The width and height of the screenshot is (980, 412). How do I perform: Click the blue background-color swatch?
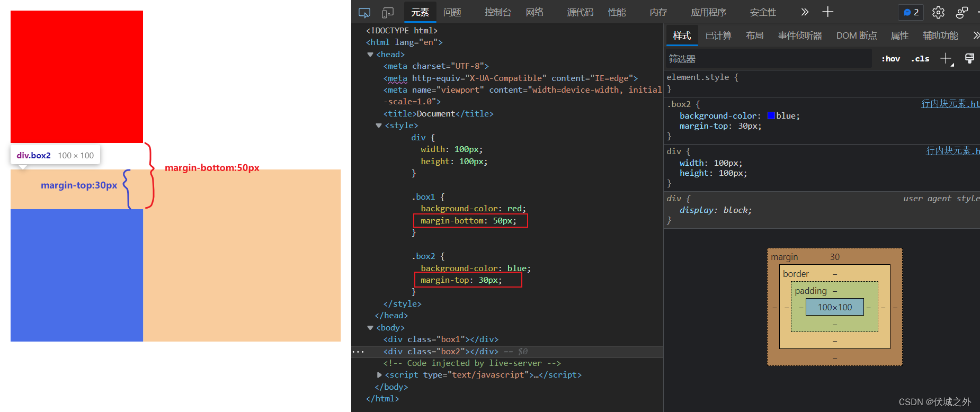771,116
